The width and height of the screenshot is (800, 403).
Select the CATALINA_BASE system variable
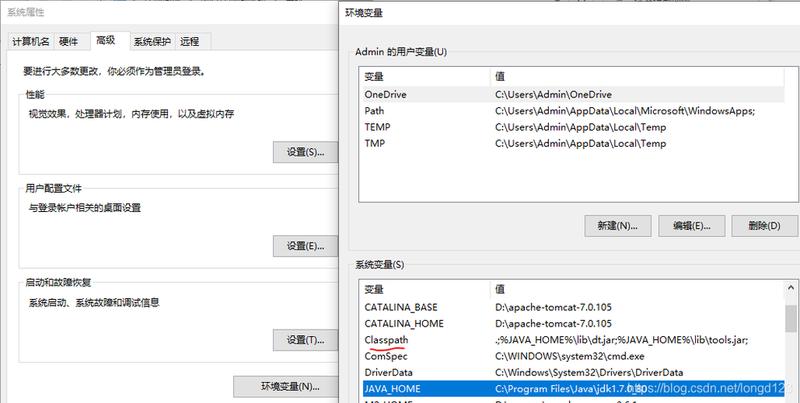coord(572,307)
